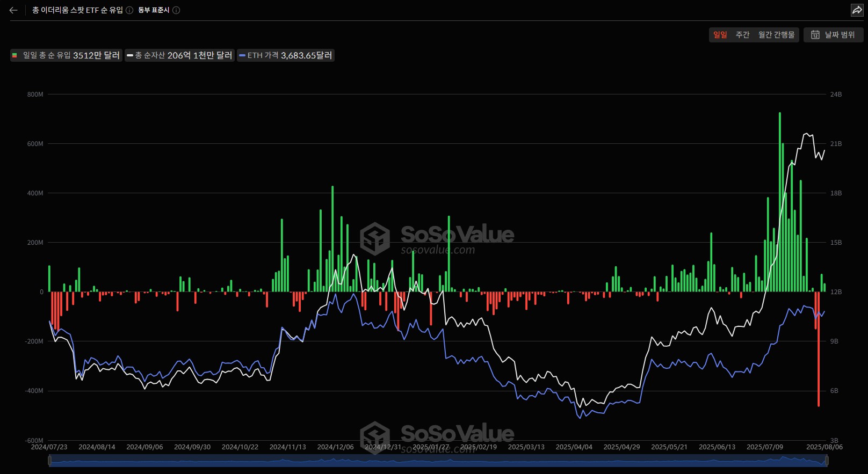Select the 일일 daily tab
The width and height of the screenshot is (868, 474).
(x=720, y=35)
